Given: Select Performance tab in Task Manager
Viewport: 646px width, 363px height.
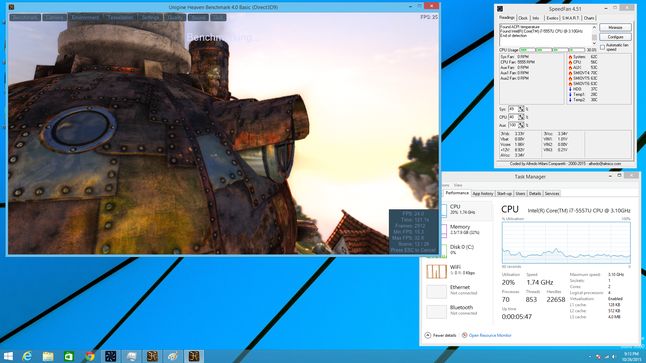Looking at the screenshot, I should pos(457,193).
